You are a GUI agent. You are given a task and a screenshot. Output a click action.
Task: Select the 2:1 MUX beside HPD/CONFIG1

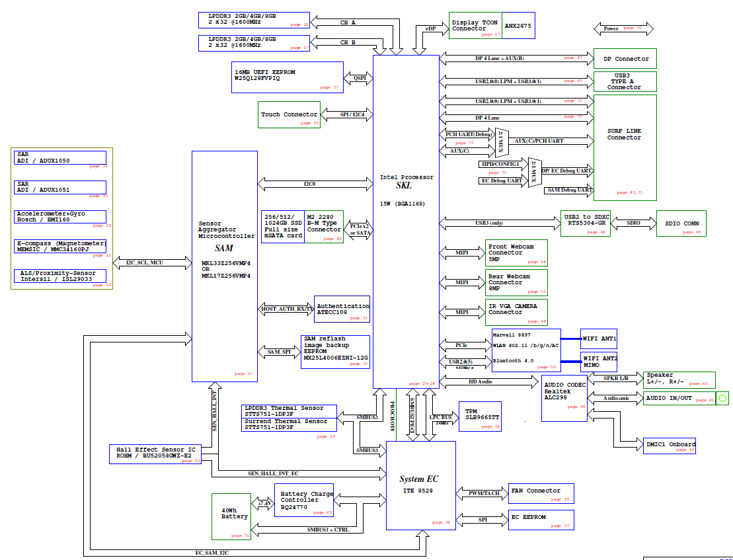(534, 172)
